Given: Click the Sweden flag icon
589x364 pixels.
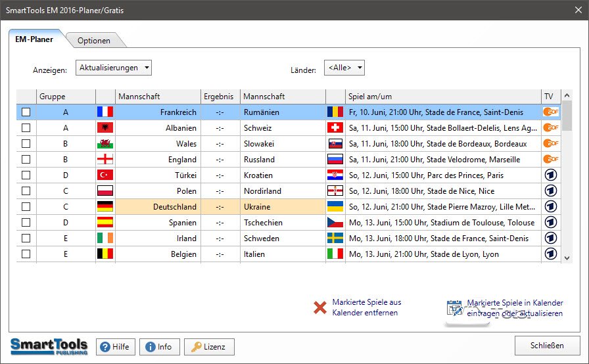Looking at the screenshot, I should tap(335, 239).
